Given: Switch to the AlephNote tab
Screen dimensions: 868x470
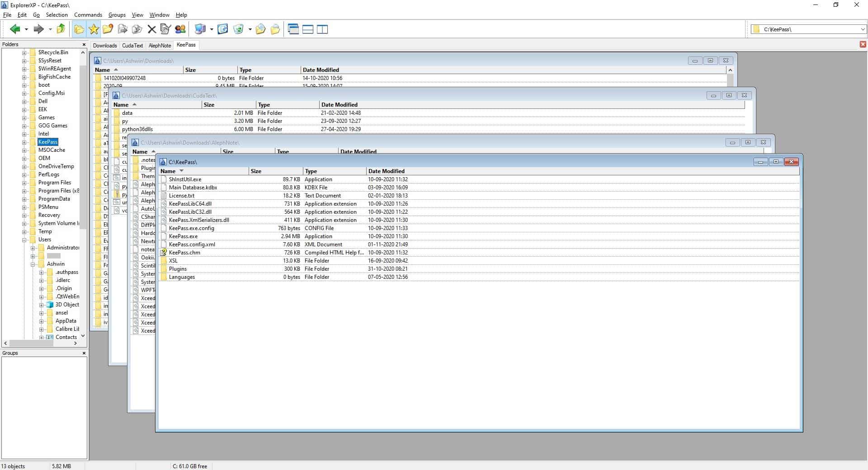Looking at the screenshot, I should coord(160,46).
